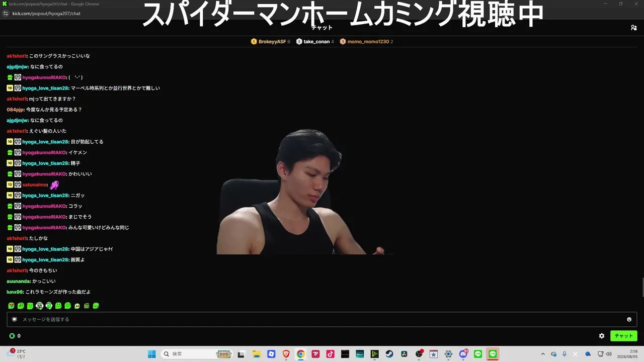This screenshot has width=644, height=362.
Task: Click the message mjって出てきますか？
Action: coord(52,99)
